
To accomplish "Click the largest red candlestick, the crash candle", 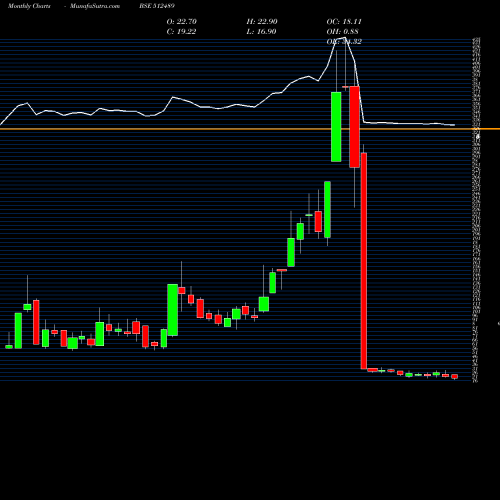I will pos(364,261).
